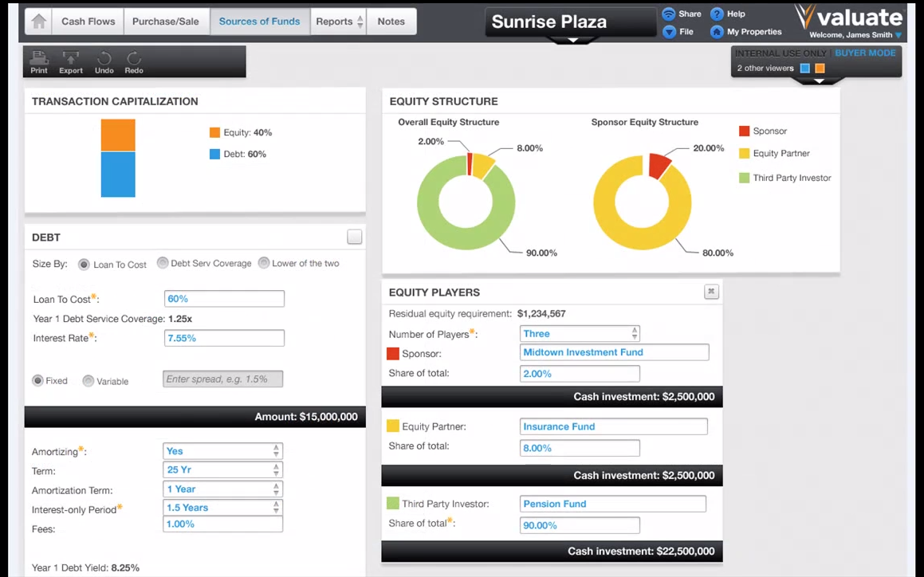Image resolution: width=924 pixels, height=577 pixels.
Task: Open the Amortization Term dropdown
Action: (222, 489)
